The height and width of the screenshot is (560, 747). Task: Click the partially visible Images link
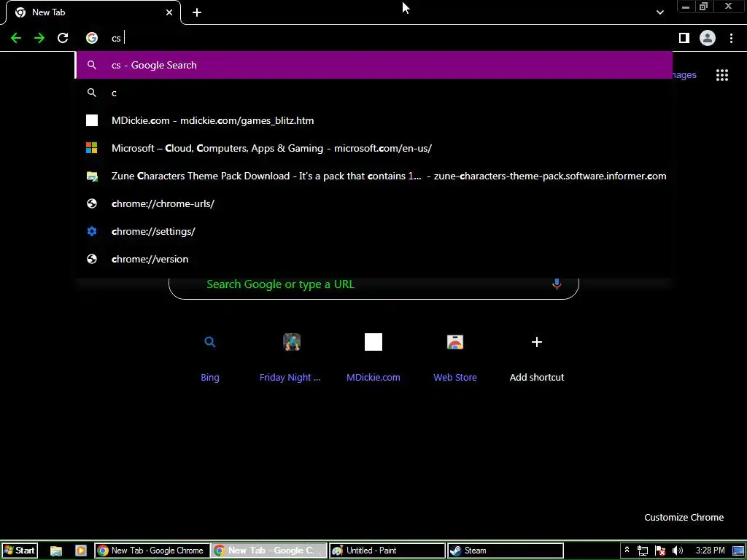coord(684,75)
